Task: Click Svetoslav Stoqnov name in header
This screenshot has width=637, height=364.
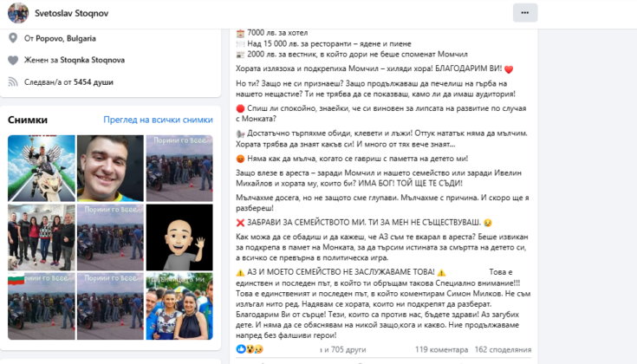Action: (71, 13)
